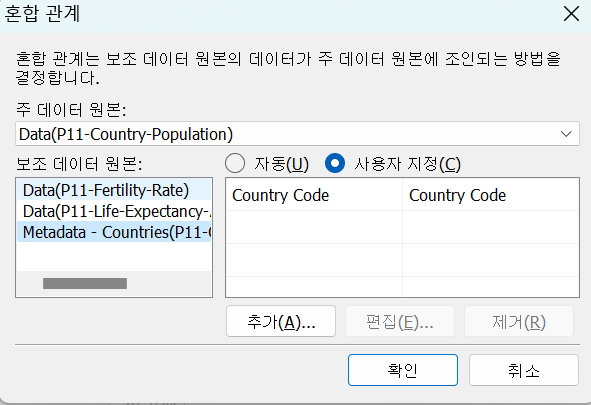Click the horizontal scrollbar in source list
Image resolution: width=591 pixels, height=405 pixels.
[85, 283]
